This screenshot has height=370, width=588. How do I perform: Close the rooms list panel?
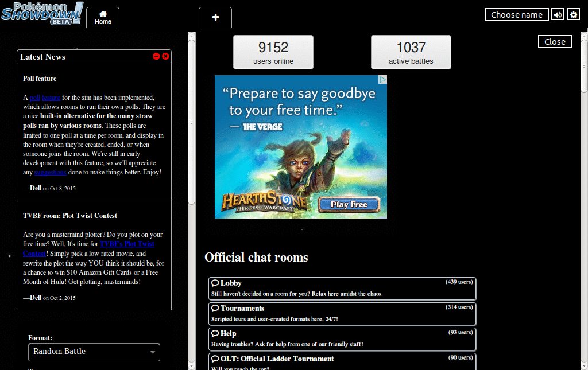(555, 41)
